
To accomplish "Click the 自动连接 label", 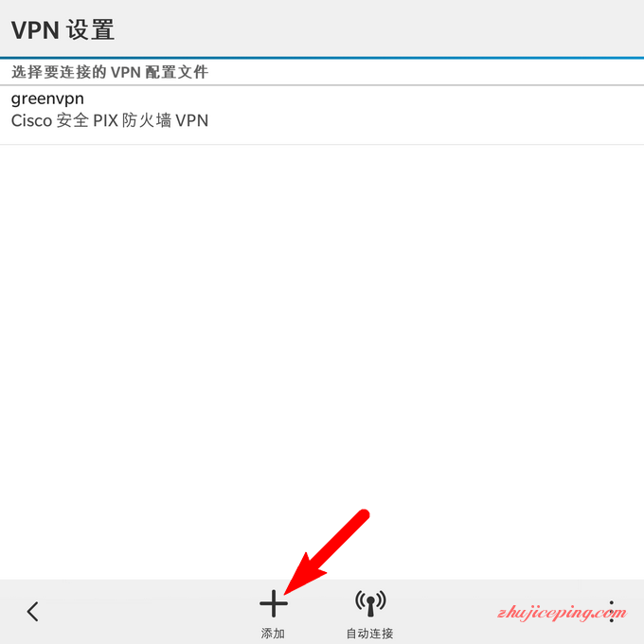I will click(x=370, y=634).
